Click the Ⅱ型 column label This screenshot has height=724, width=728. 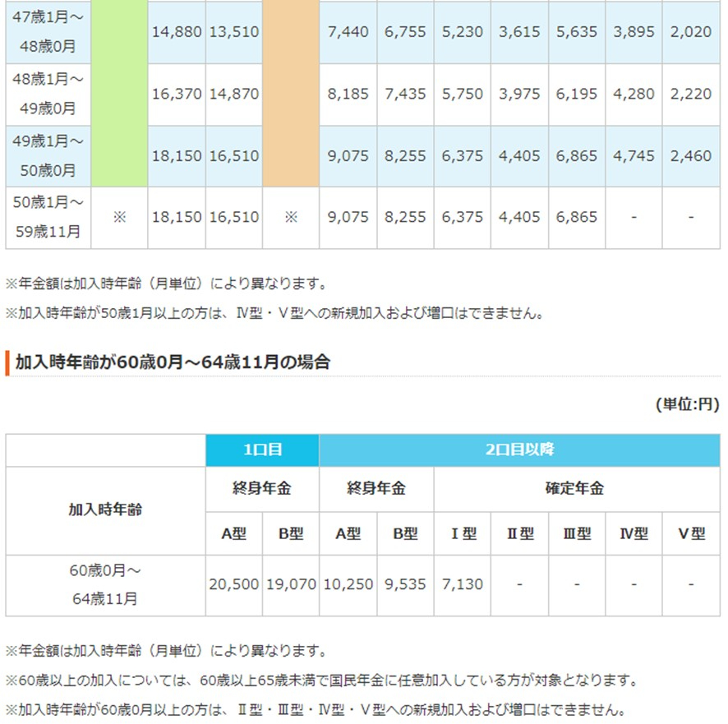click(x=519, y=532)
